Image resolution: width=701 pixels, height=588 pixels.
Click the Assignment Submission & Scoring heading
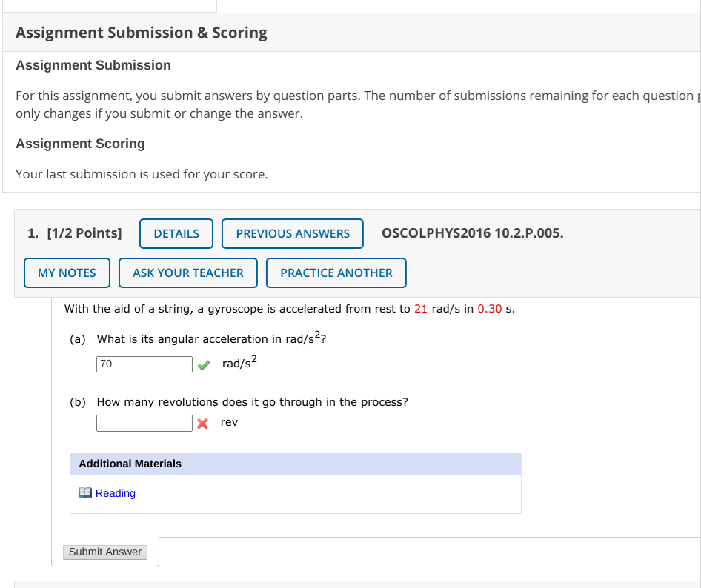coord(142,33)
